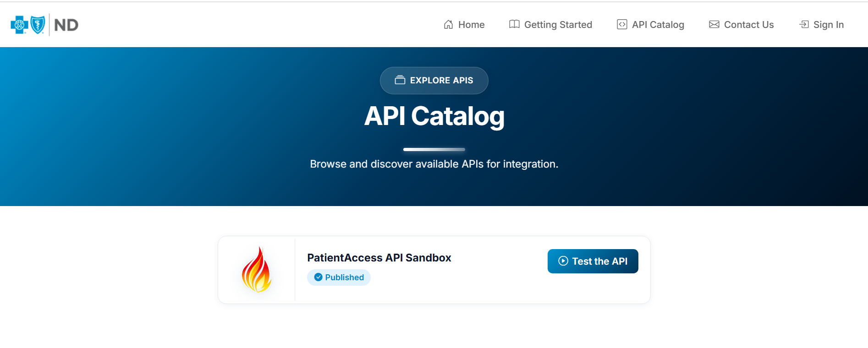The image size is (868, 348).
Task: Click the flame icon on the API card
Action: [257, 270]
